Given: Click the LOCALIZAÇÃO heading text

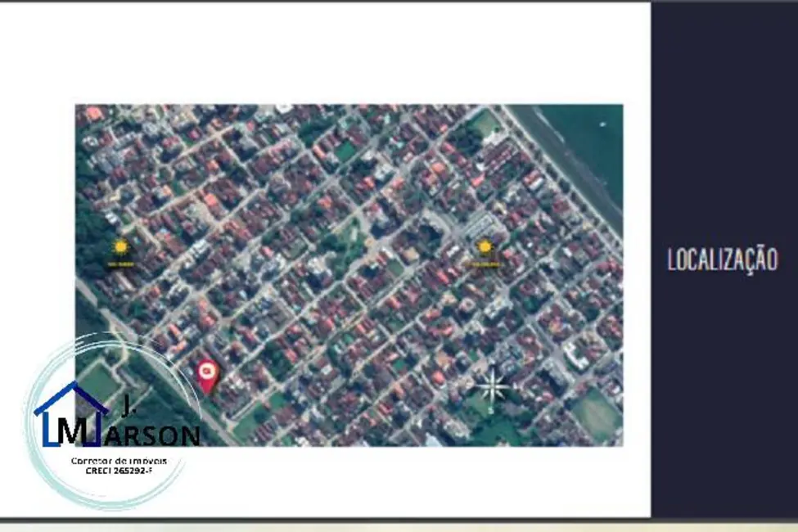Looking at the screenshot, I should [722, 260].
